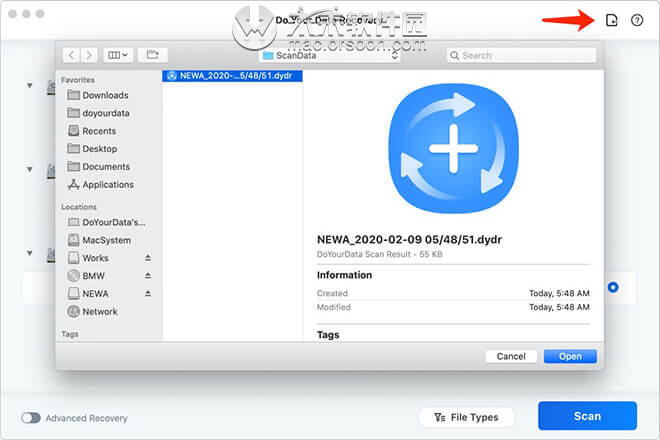Collapse the second drive group triangle
Screen dimensions: 660x440
29,169
